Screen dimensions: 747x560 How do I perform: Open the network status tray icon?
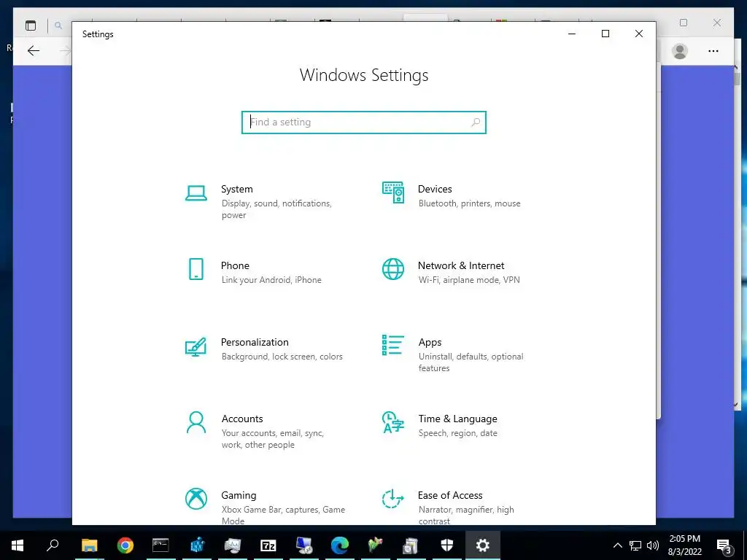(635, 545)
